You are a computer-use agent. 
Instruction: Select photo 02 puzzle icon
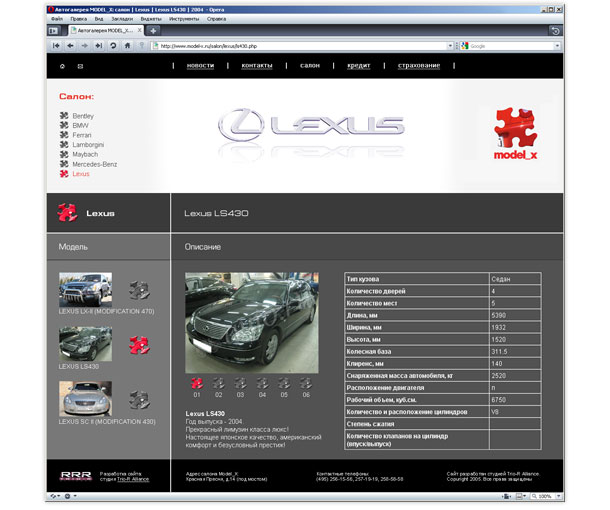pos(219,384)
